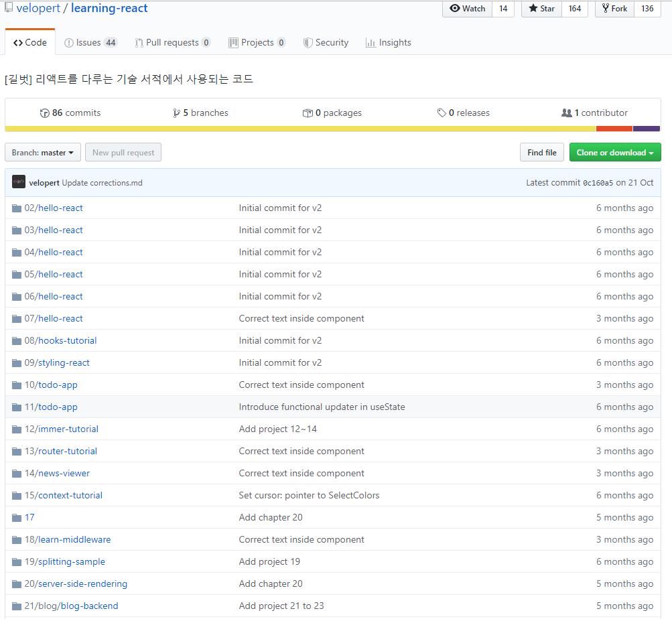Click the Watch button
Viewport: 672px width, 619px height.
click(x=468, y=9)
